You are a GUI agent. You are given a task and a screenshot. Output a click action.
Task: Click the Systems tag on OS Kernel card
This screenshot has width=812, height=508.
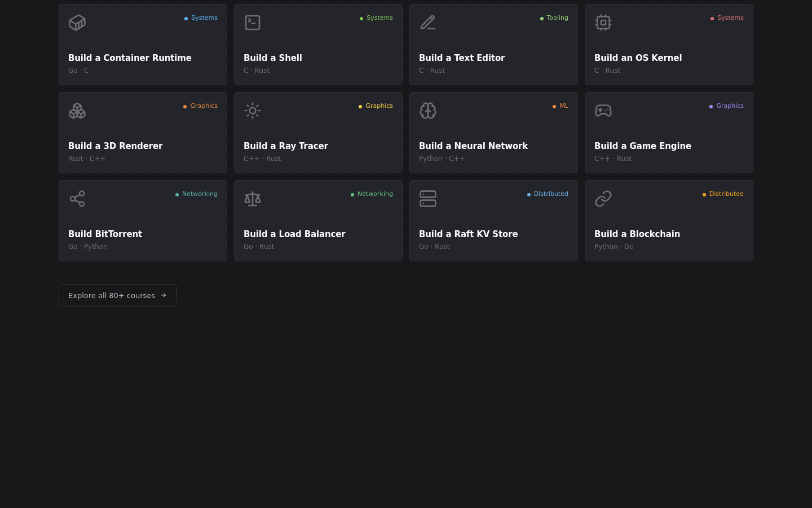point(727,18)
